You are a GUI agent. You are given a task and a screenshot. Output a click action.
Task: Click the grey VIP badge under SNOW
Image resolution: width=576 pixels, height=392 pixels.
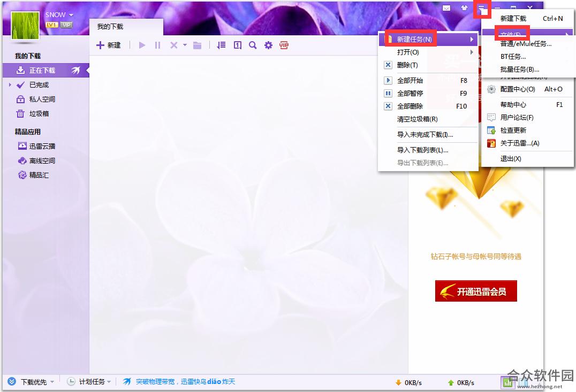pyautogui.click(x=66, y=25)
